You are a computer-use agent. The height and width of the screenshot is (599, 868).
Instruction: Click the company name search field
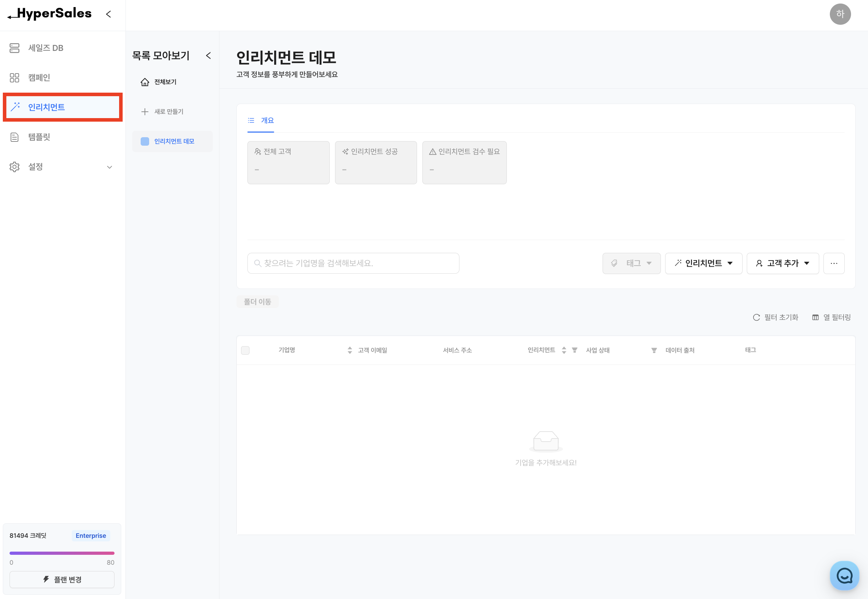(353, 263)
